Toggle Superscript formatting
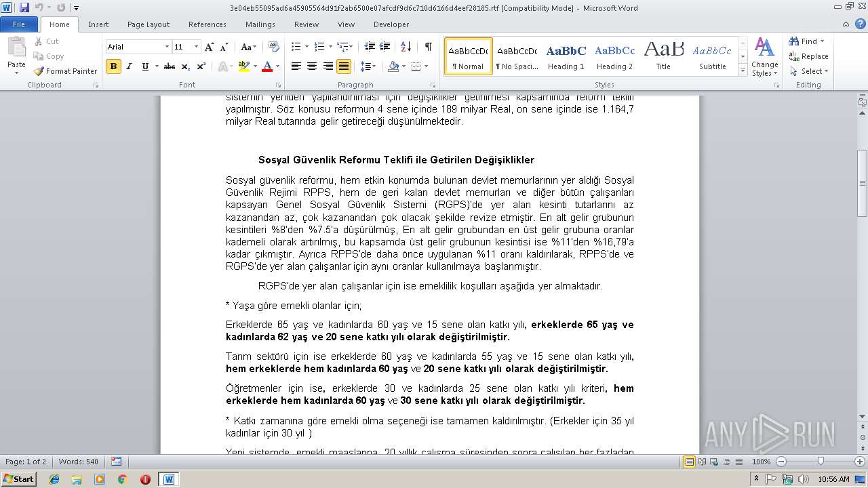The image size is (868, 488). coord(201,66)
